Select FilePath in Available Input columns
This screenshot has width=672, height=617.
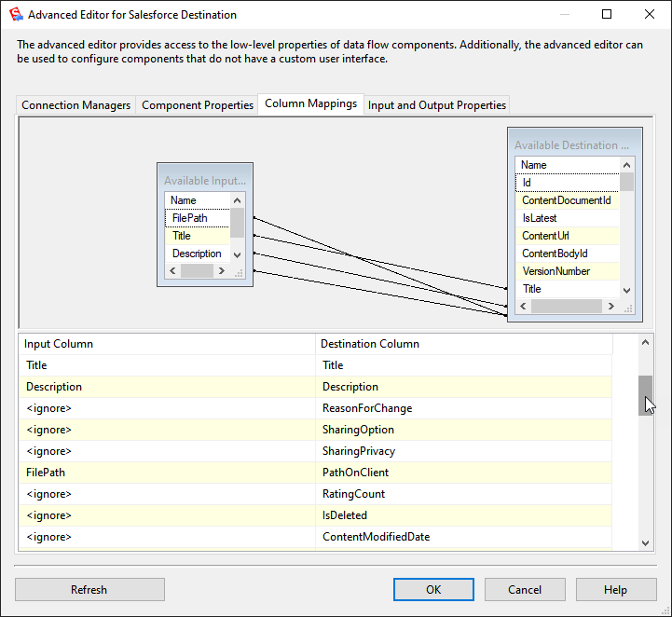coord(189,218)
